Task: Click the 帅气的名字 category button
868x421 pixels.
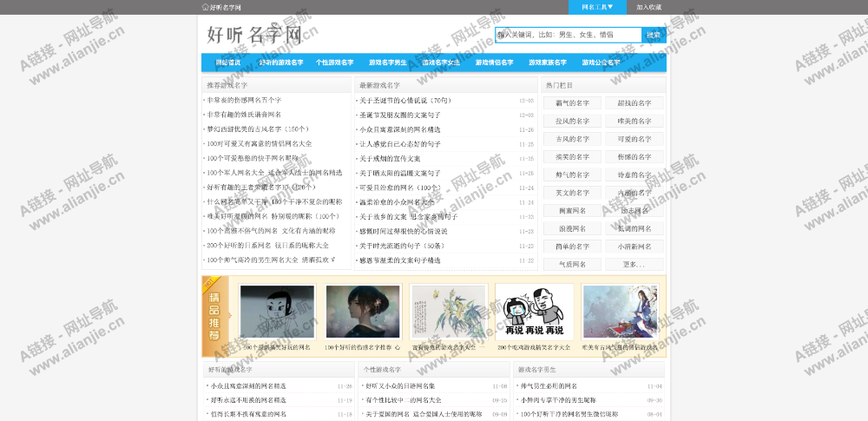Action: click(572, 175)
